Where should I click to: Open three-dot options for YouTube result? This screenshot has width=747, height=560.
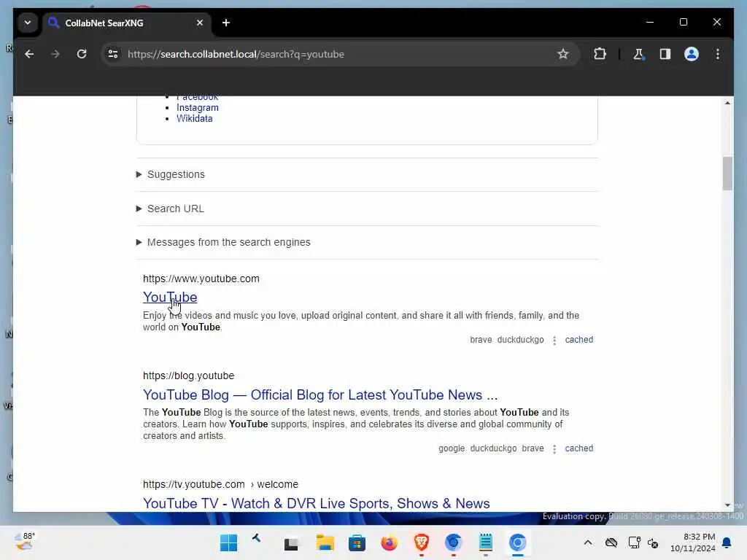click(554, 341)
